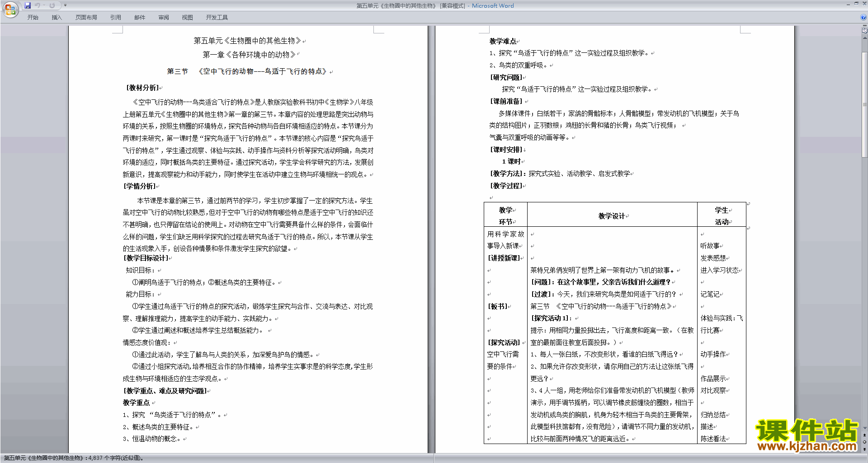The image size is (868, 463).
Task: Switch to the 插入 ribbon tab
Action: (57, 18)
